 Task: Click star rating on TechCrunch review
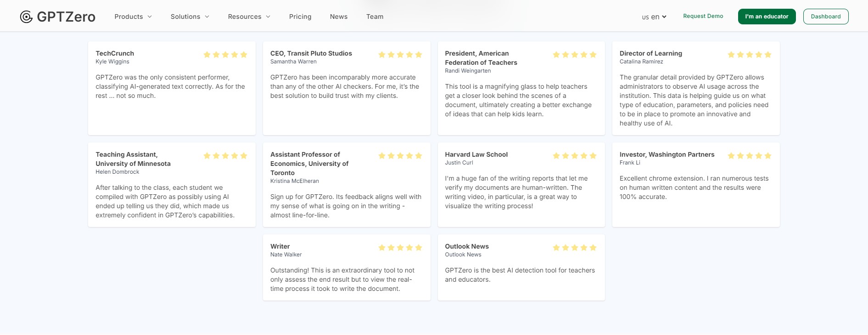click(x=225, y=55)
